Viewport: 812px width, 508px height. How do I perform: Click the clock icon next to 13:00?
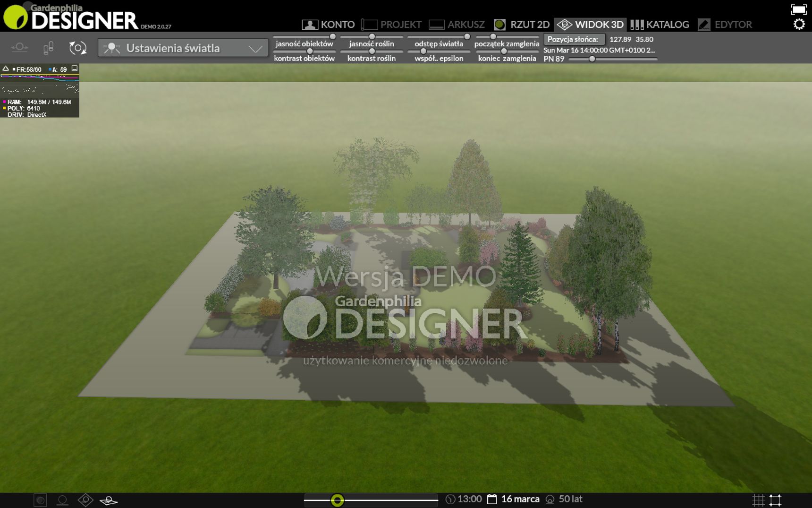(x=450, y=499)
